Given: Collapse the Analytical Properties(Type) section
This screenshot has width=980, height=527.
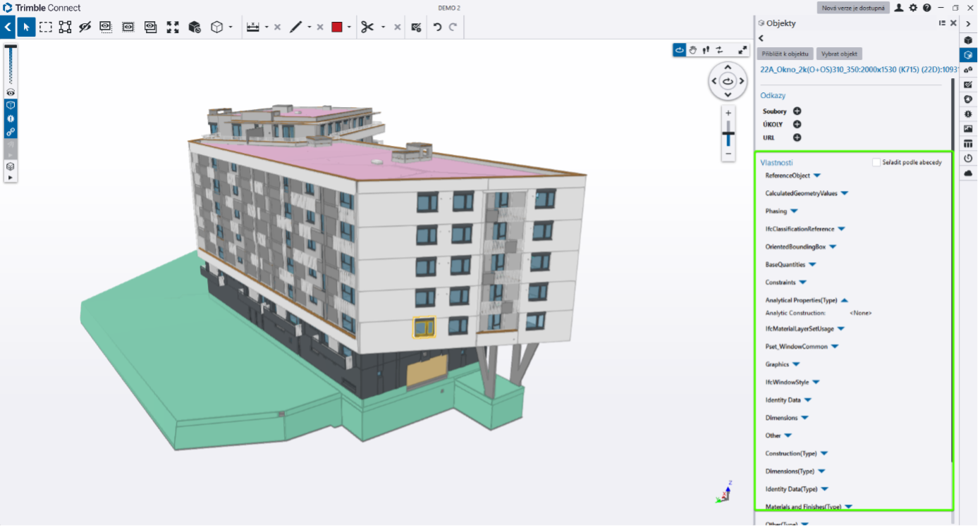Looking at the screenshot, I should (845, 300).
